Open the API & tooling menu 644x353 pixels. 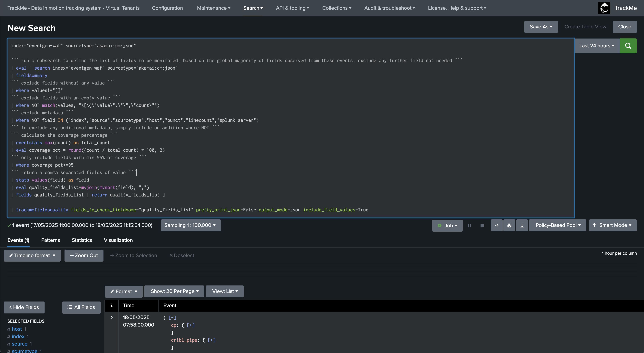coord(293,8)
